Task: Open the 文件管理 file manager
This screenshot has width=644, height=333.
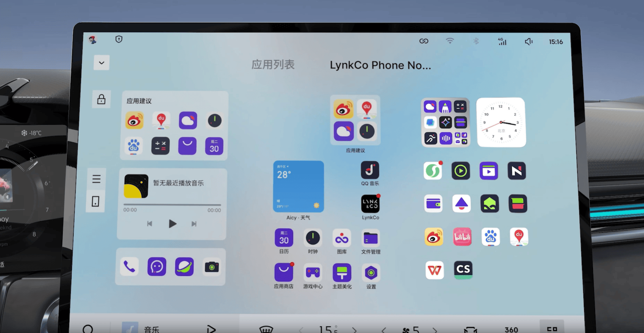Action: pos(370,238)
